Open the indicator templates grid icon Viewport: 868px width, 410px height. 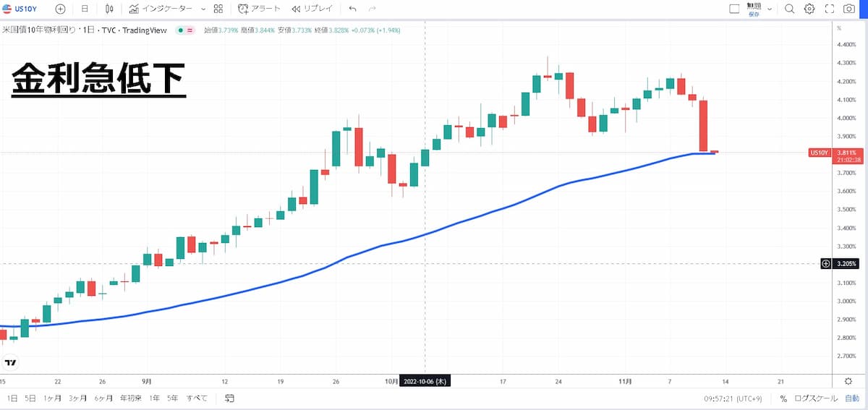[x=218, y=9]
